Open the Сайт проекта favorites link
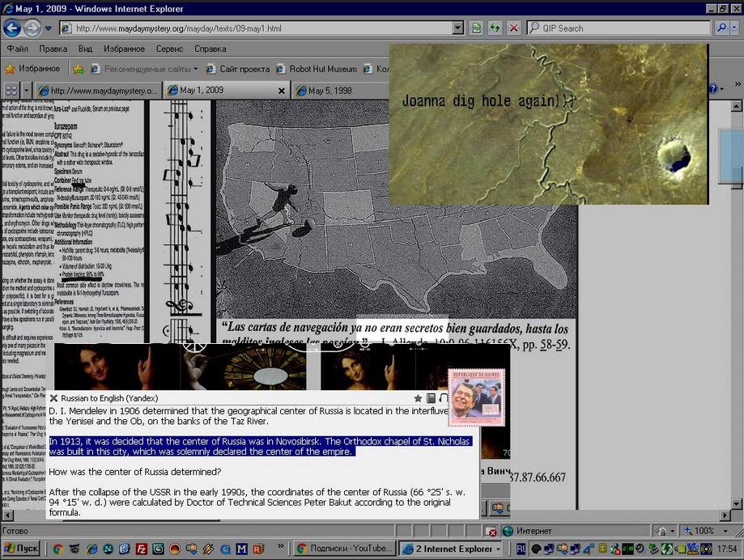This screenshot has height=560, width=744. [x=238, y=70]
